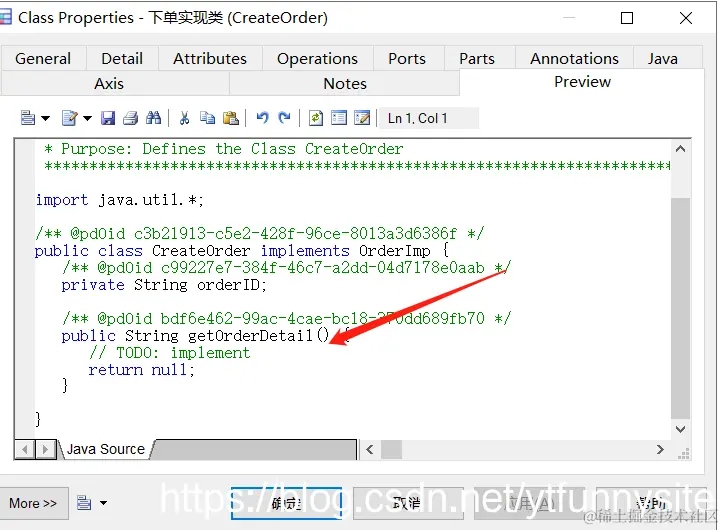Open the generation targets icon beside refresh
This screenshot has height=530, width=724.
pos(339,118)
